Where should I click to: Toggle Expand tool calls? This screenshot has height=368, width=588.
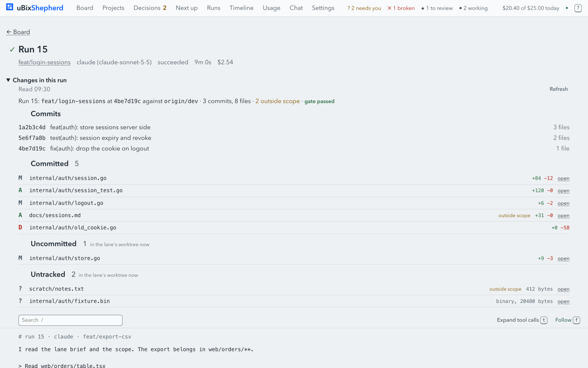pos(522,320)
